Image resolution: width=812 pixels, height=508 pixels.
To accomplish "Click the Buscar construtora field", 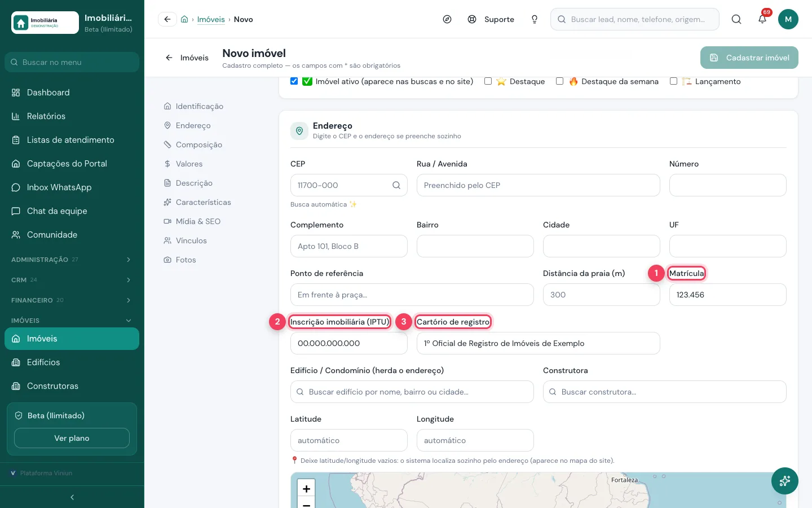I will point(665,392).
